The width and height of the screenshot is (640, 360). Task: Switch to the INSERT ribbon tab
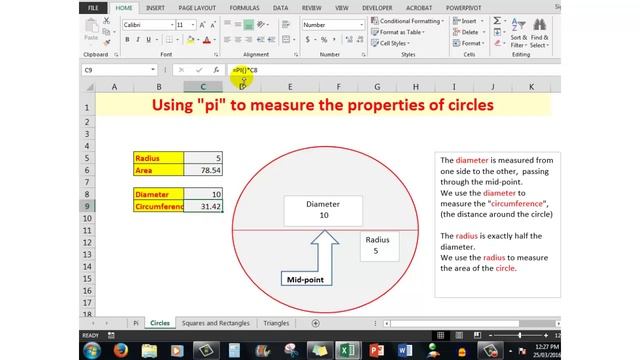tap(156, 8)
